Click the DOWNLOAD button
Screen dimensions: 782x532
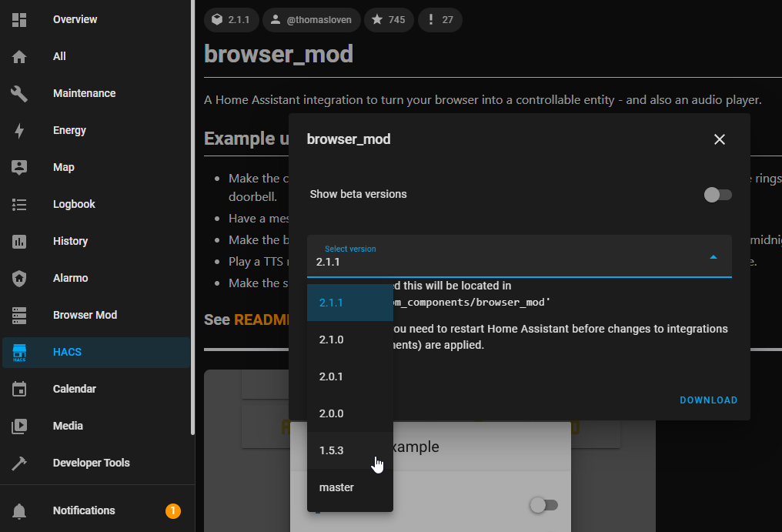coord(708,400)
